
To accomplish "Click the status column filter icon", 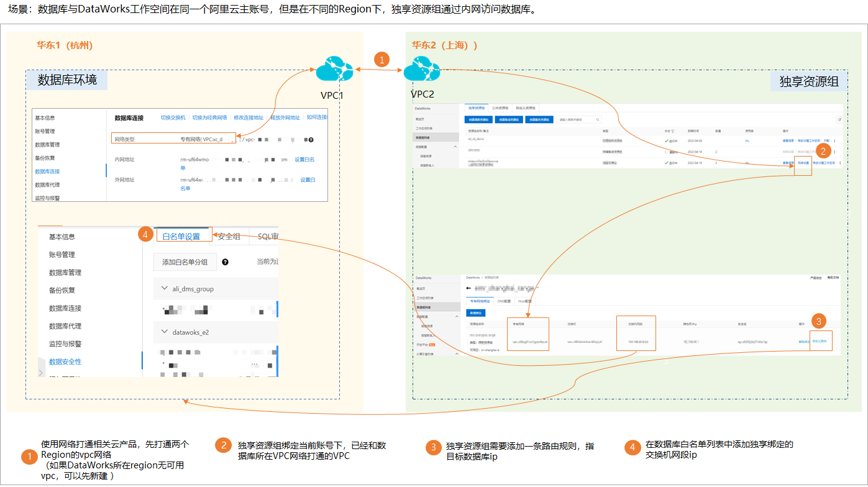I will 673,131.
